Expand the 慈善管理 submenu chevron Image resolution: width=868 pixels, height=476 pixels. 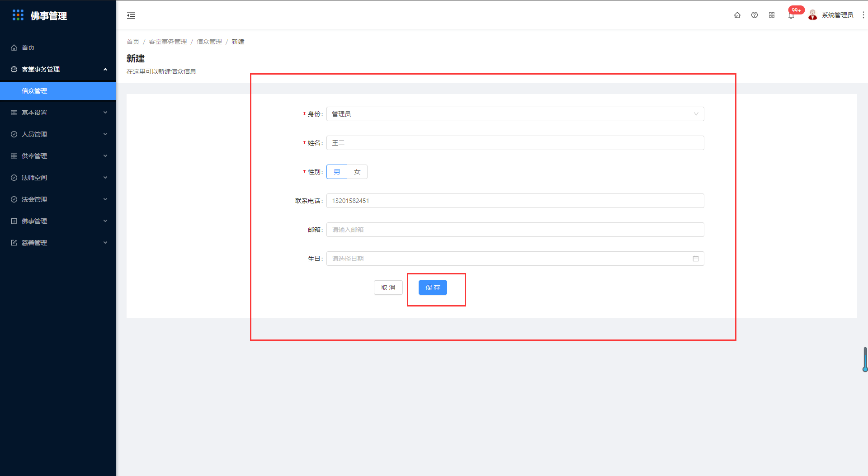[x=105, y=243]
